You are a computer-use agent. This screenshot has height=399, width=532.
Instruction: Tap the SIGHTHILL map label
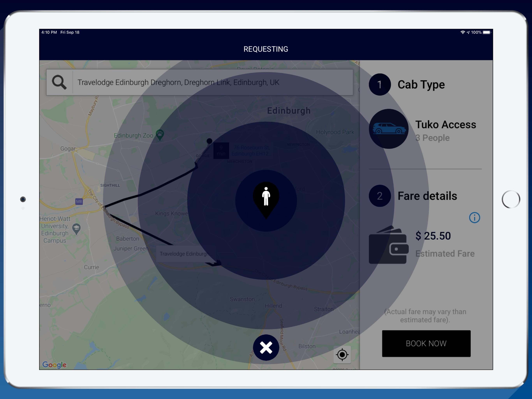click(110, 185)
